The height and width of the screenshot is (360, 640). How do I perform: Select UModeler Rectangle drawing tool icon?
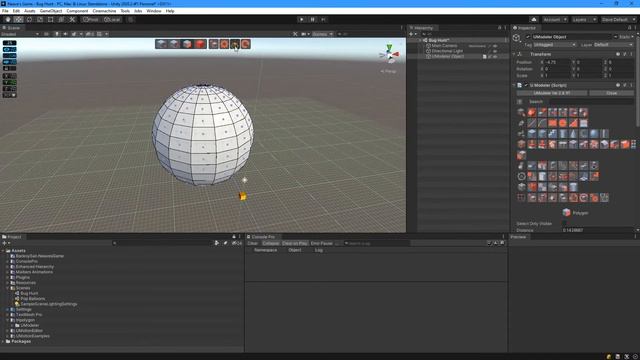pos(553,123)
